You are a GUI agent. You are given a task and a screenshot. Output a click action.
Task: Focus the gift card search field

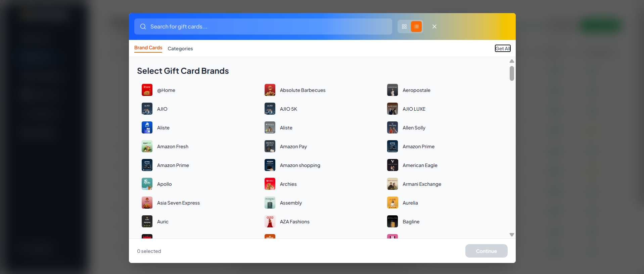click(263, 26)
